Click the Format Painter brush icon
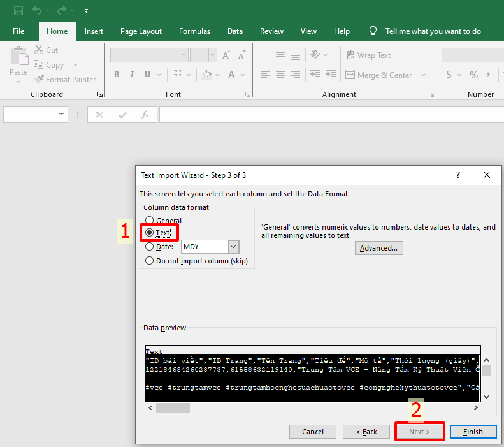 pyautogui.click(x=40, y=79)
